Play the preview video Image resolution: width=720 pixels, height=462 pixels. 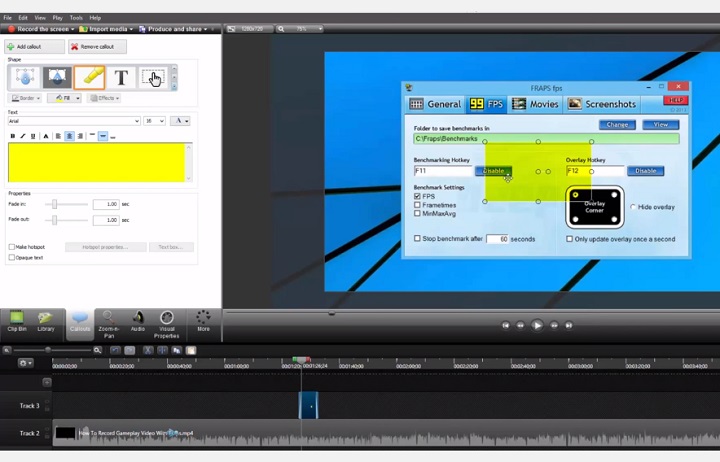click(537, 325)
